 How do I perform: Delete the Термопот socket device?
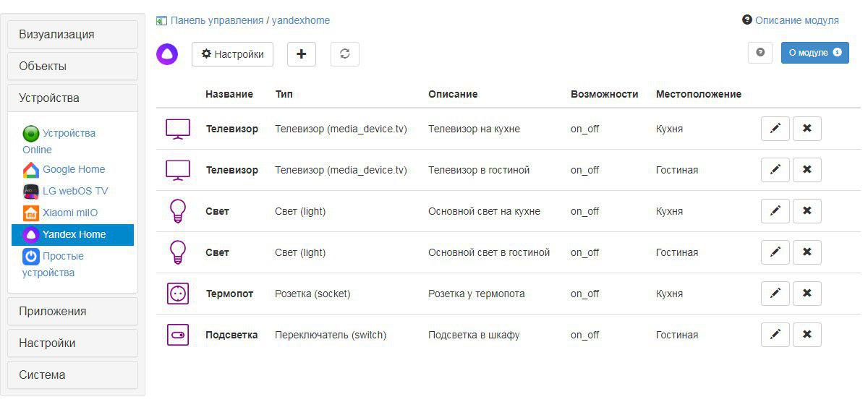(x=807, y=294)
